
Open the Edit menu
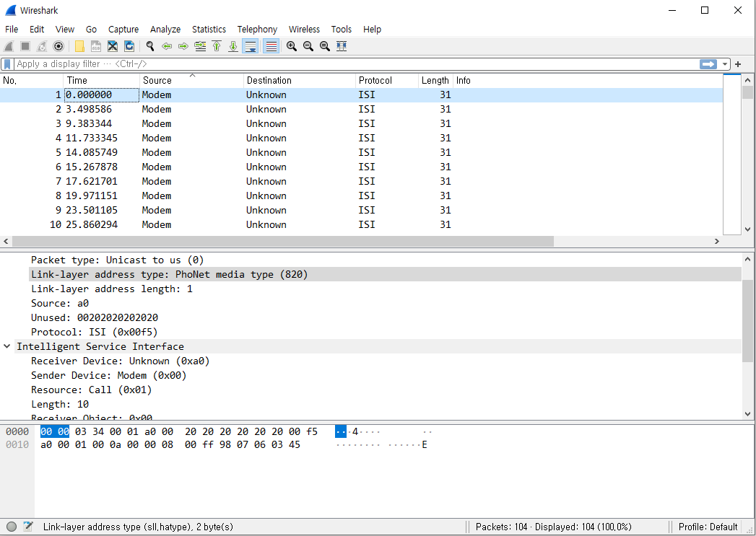[x=37, y=30]
